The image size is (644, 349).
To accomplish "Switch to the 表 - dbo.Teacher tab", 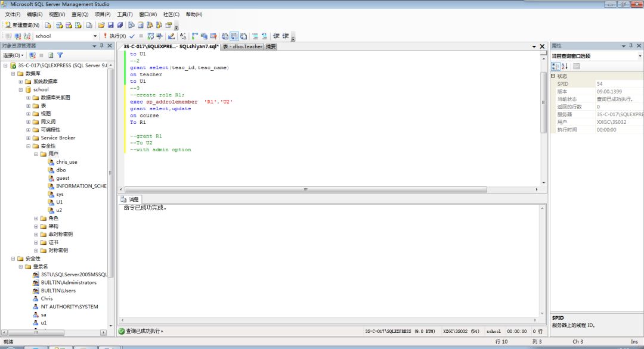I will 242,46.
